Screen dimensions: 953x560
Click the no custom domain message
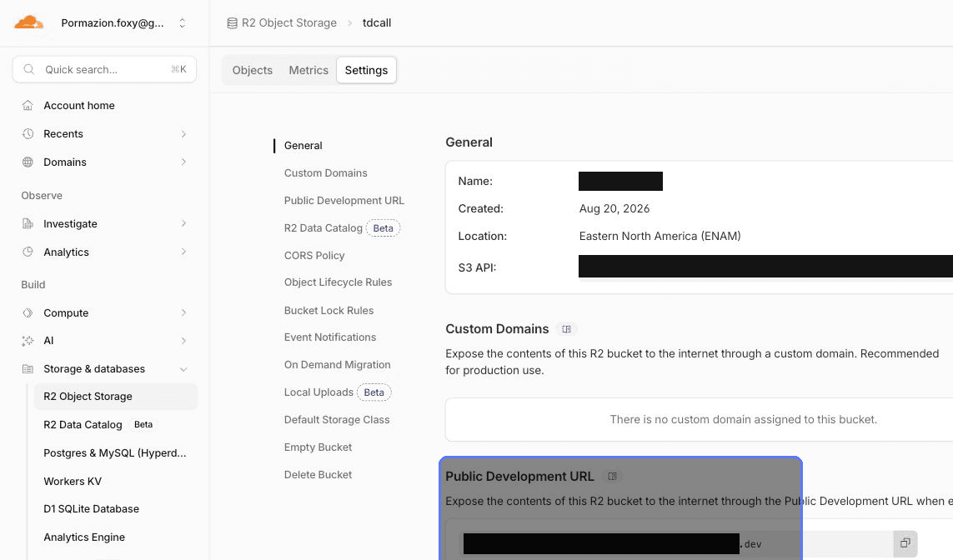coord(744,420)
